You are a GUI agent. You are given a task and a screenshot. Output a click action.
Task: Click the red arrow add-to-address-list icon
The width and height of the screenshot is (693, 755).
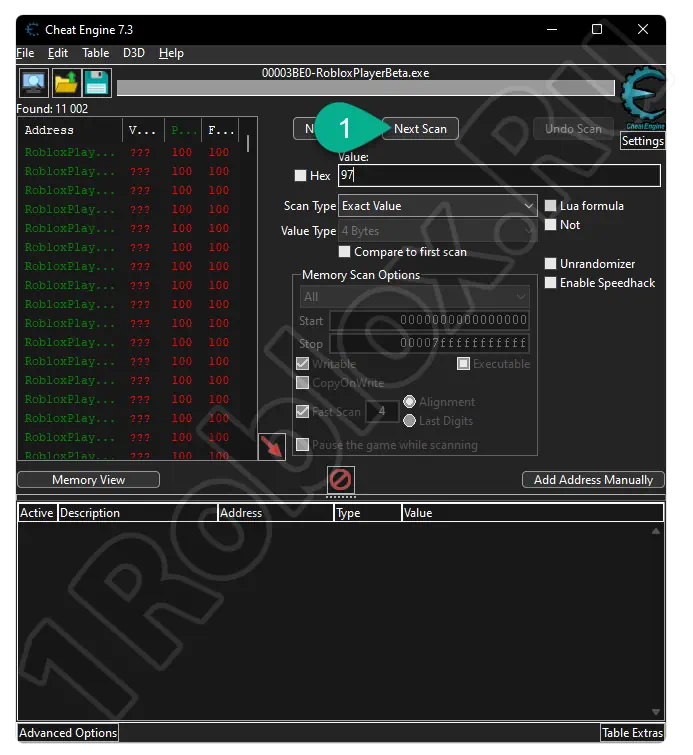[272, 446]
